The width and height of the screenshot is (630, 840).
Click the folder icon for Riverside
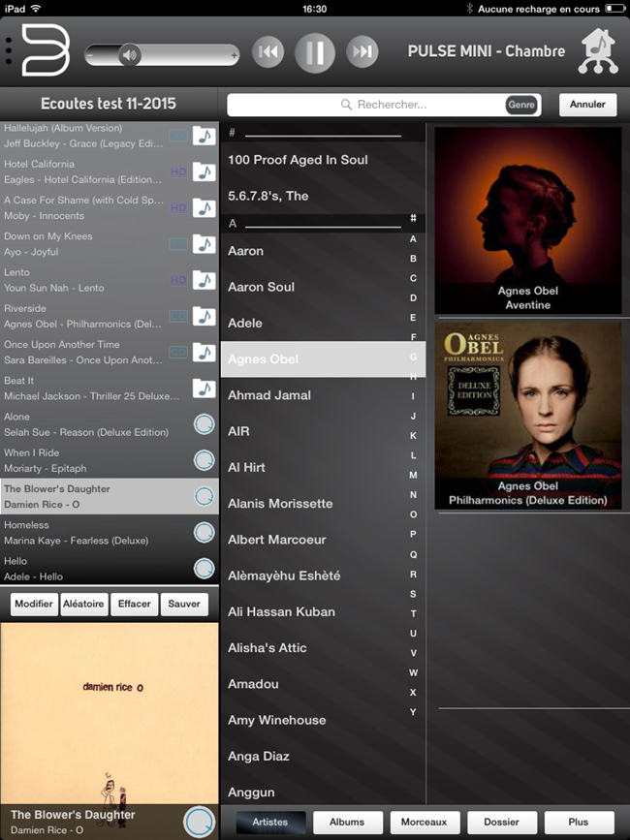coord(205,316)
